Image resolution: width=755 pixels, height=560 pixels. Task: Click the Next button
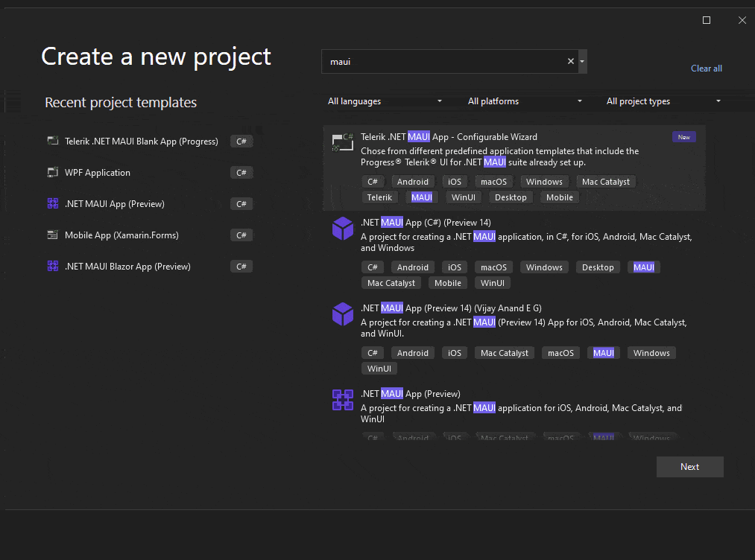click(689, 467)
